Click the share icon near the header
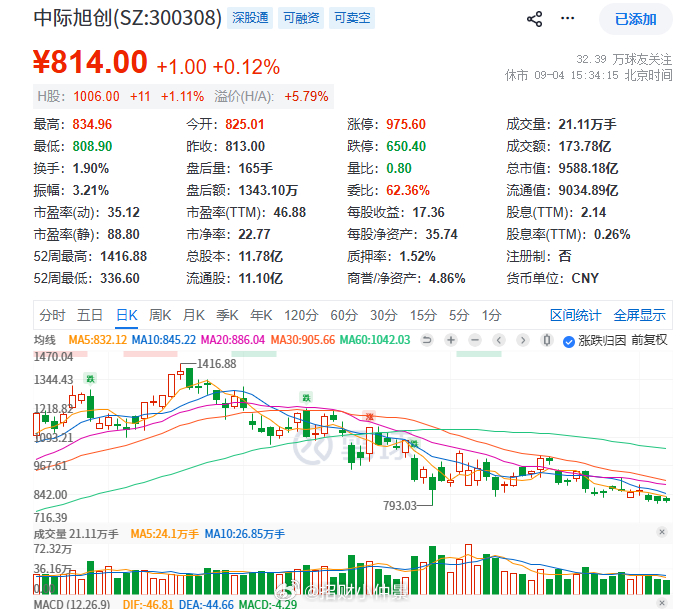Viewport: 686px width, 609px height. 534,19
